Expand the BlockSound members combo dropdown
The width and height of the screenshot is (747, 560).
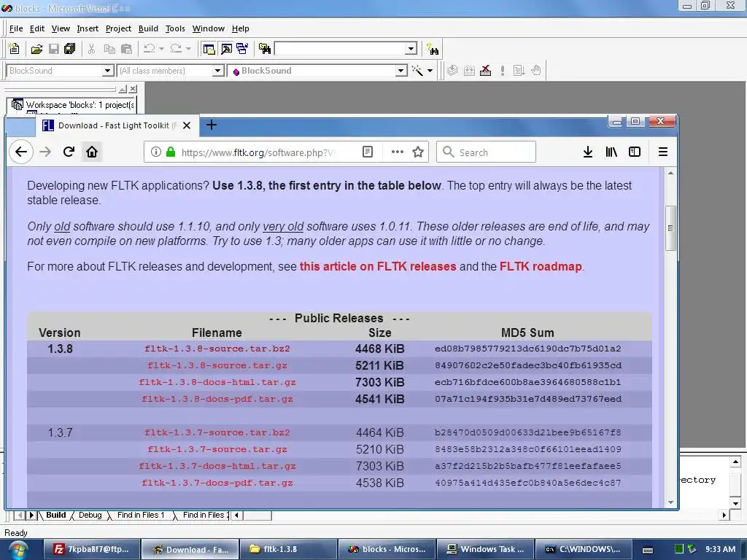tap(401, 71)
